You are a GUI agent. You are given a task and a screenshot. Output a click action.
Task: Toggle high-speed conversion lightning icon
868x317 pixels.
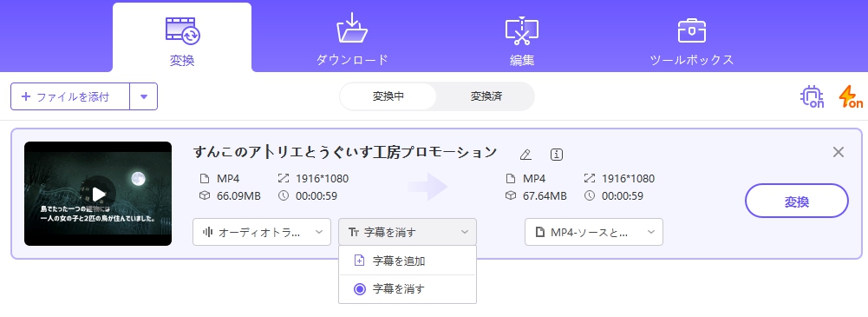pos(851,96)
